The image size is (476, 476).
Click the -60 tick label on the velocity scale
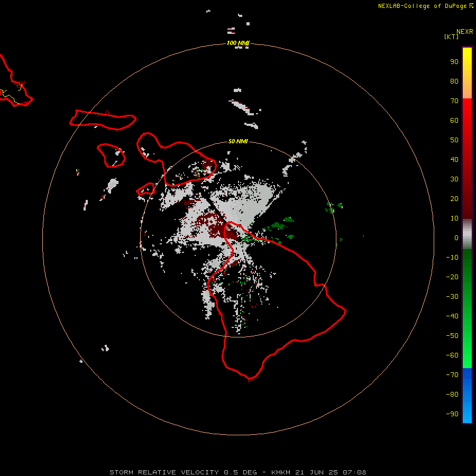point(452,355)
